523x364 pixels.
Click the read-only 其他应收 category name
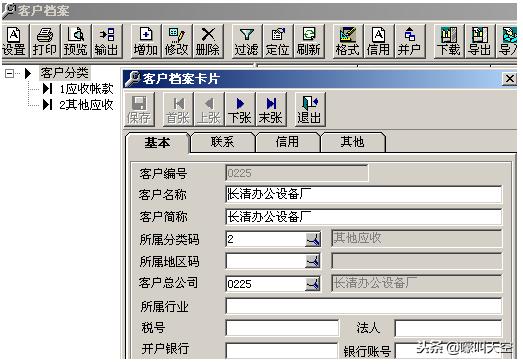[417, 239]
